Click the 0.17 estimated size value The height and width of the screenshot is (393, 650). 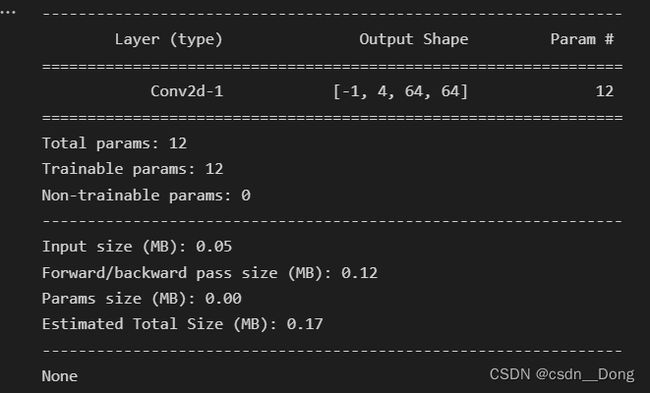pyautogui.click(x=305, y=324)
